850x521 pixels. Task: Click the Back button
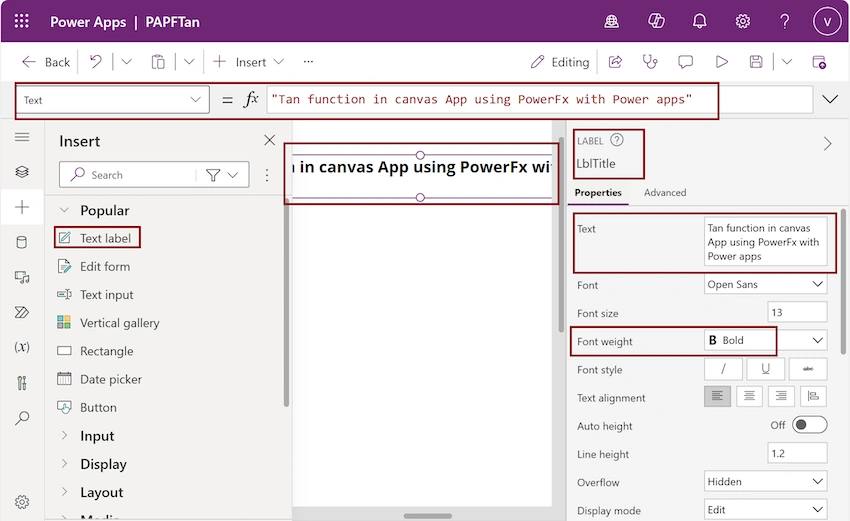[x=46, y=62]
